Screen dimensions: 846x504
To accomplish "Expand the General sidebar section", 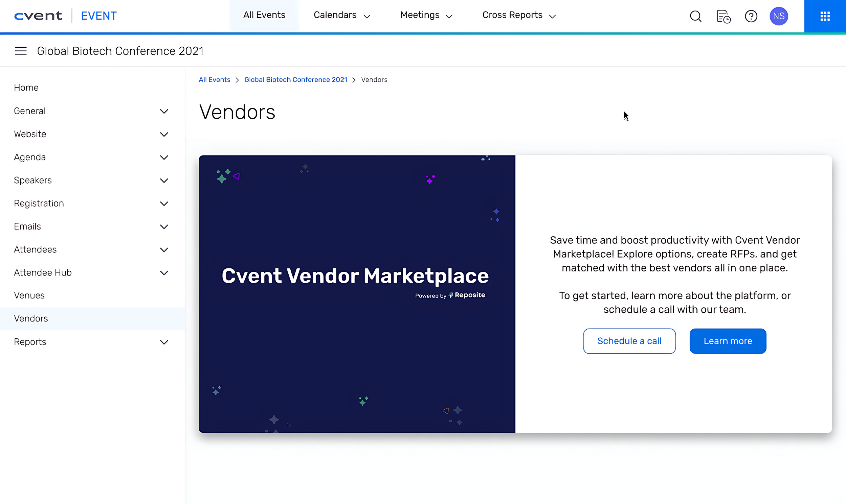I will click(x=164, y=111).
